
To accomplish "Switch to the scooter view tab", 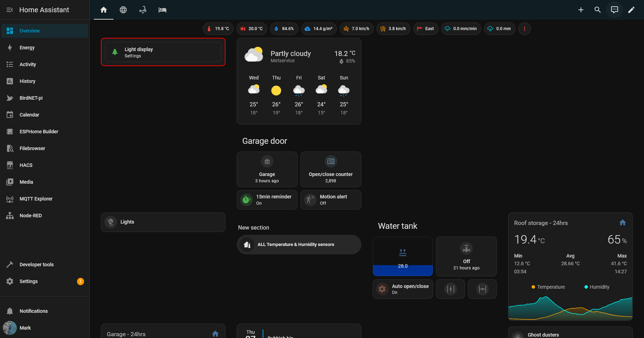I will [x=143, y=10].
